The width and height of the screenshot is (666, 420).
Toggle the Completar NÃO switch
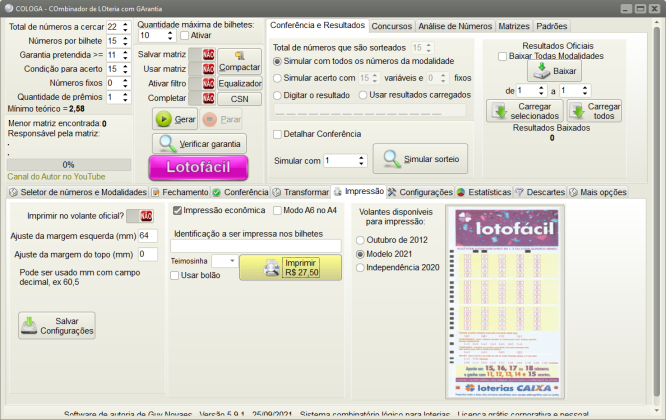[x=202, y=98]
